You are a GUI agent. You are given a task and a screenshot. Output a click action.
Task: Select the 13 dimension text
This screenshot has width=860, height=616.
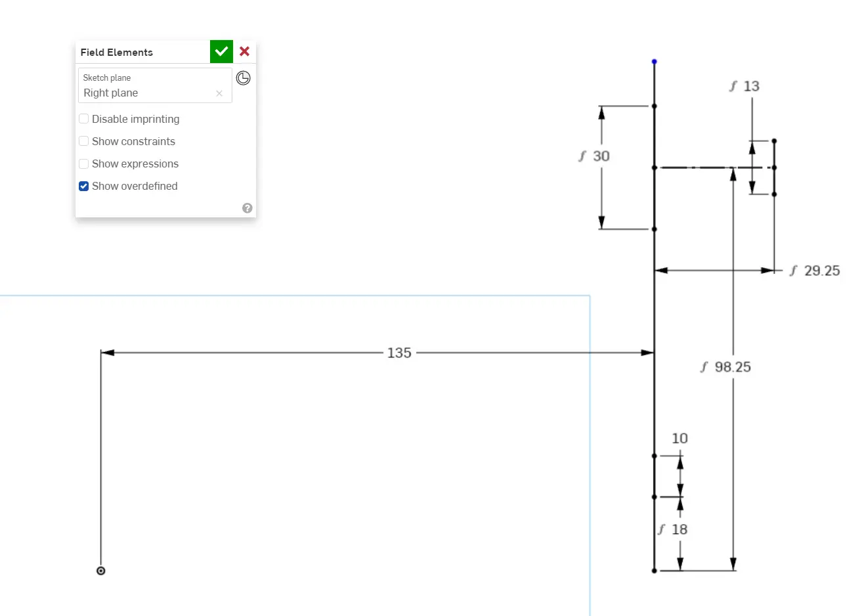coord(751,86)
